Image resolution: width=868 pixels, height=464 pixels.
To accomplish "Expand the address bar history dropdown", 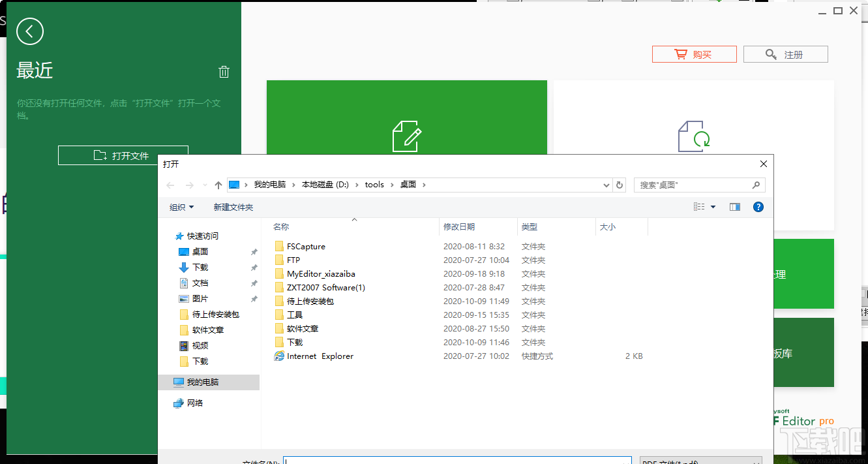I will 607,185.
